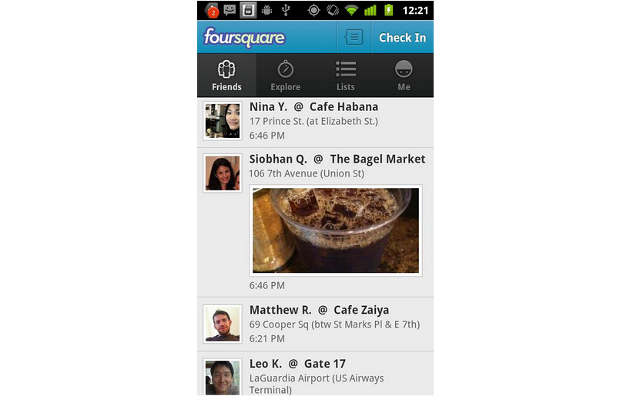The width and height of the screenshot is (620, 400).
Task: Go to the Lists tab
Action: (345, 75)
